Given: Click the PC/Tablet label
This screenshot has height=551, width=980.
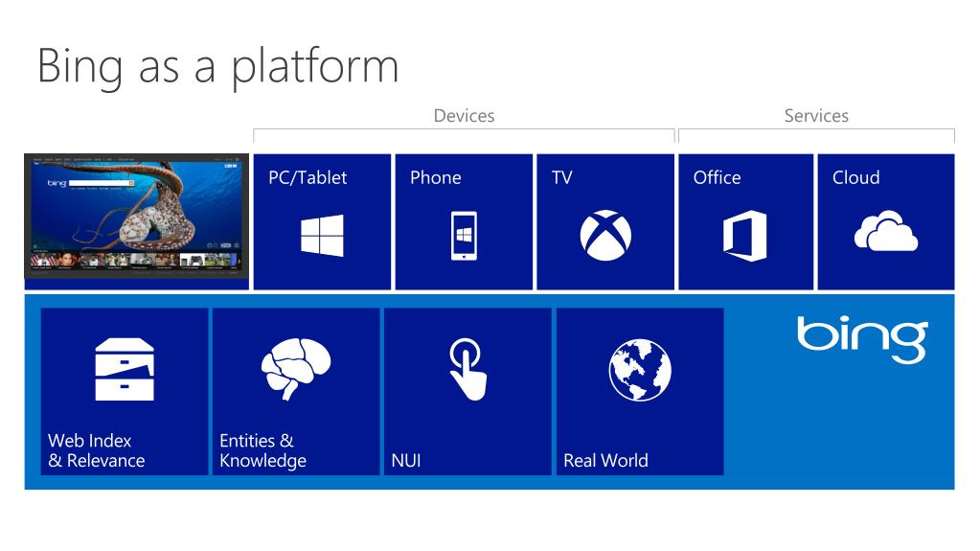Looking at the screenshot, I should [x=308, y=178].
